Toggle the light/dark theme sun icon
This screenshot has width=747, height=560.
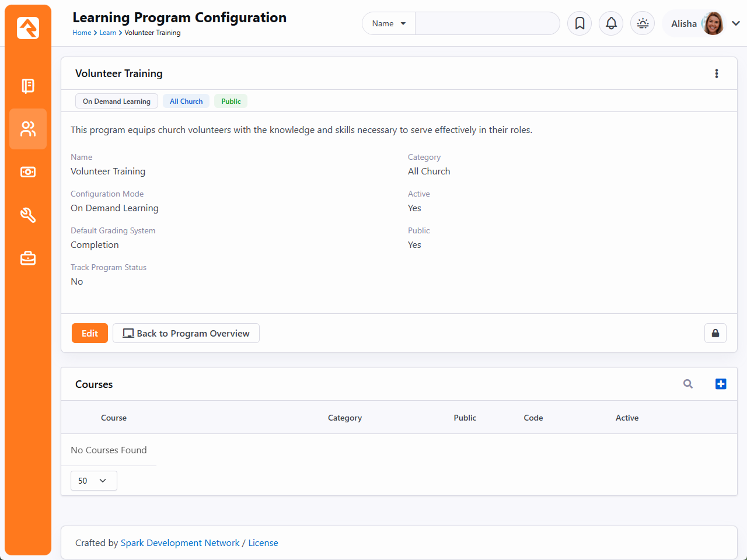click(x=643, y=23)
